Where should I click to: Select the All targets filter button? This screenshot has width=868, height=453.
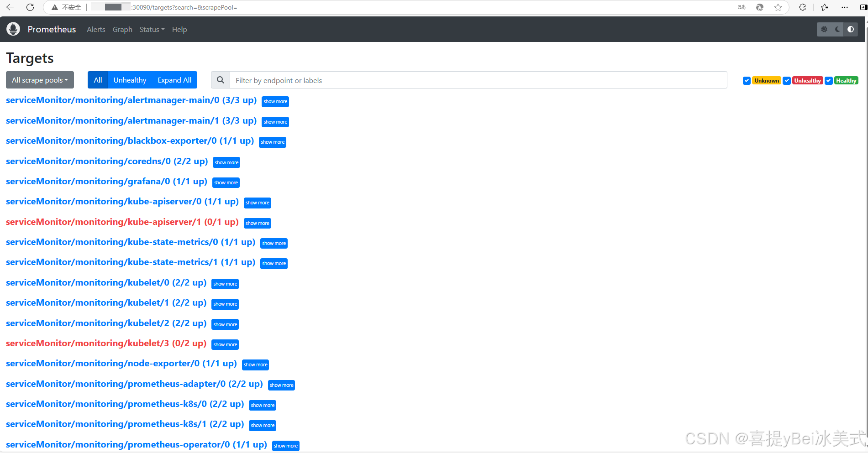click(98, 80)
